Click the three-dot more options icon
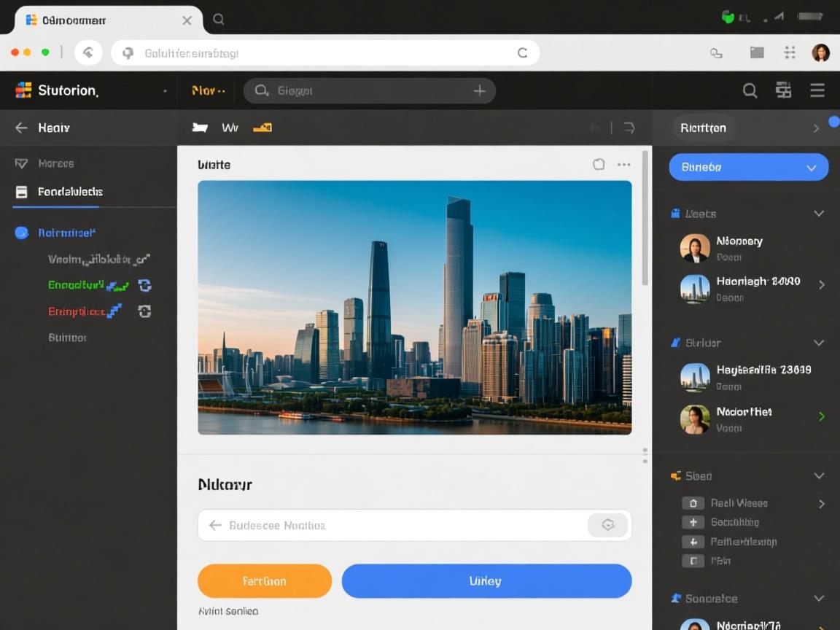 pos(624,165)
